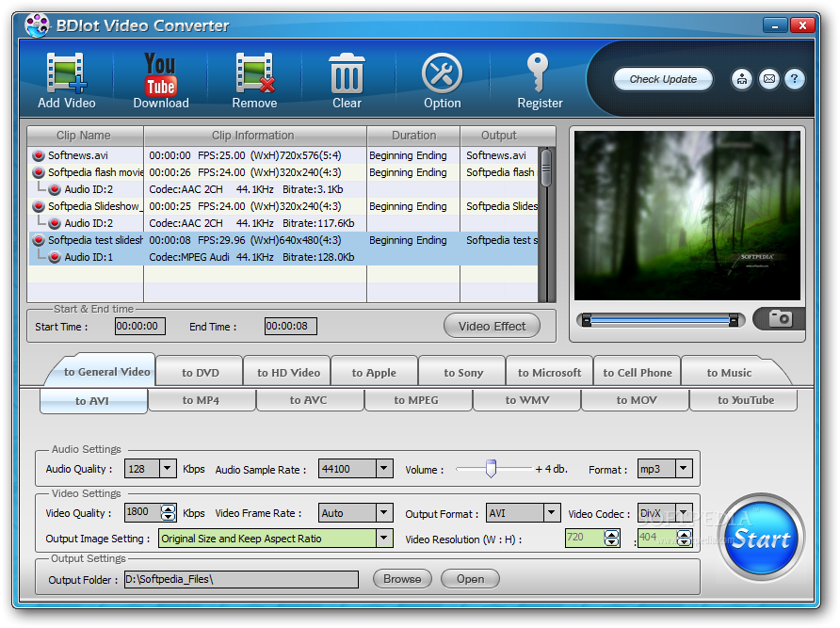Screen dimensions: 840x628
Task: Switch to the DVD tab
Action: [x=201, y=373]
